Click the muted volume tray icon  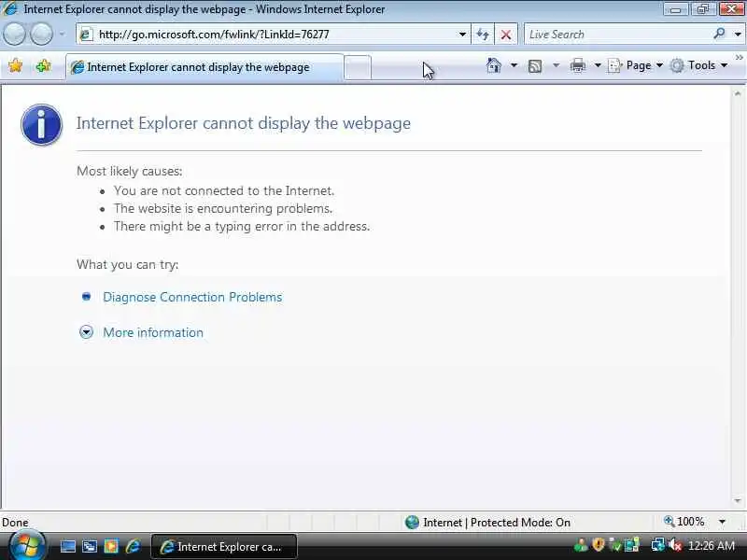(x=674, y=545)
